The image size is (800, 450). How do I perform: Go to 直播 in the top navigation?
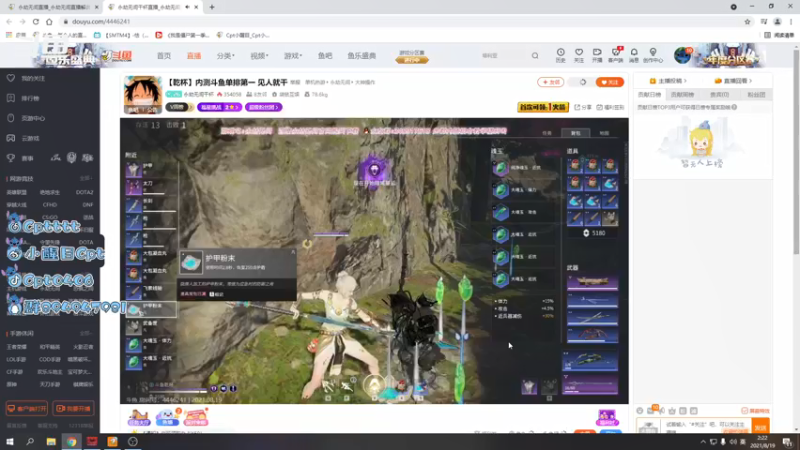[194, 56]
